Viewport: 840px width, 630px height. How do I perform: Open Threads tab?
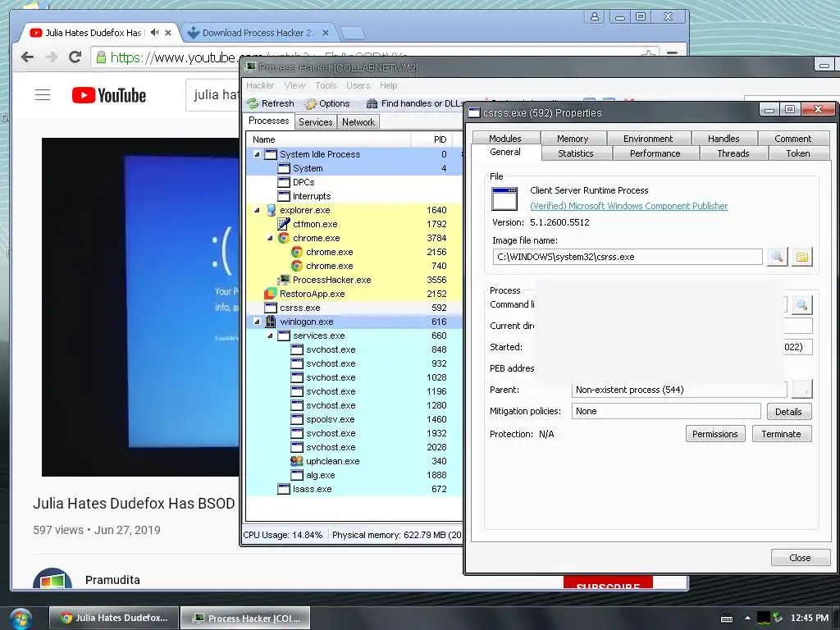[733, 153]
